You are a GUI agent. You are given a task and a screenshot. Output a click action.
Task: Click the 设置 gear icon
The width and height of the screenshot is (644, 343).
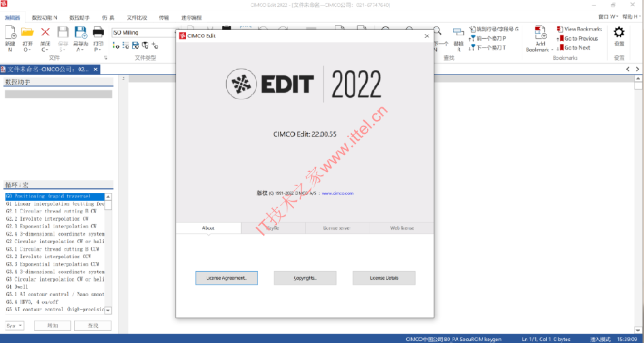pos(619,32)
